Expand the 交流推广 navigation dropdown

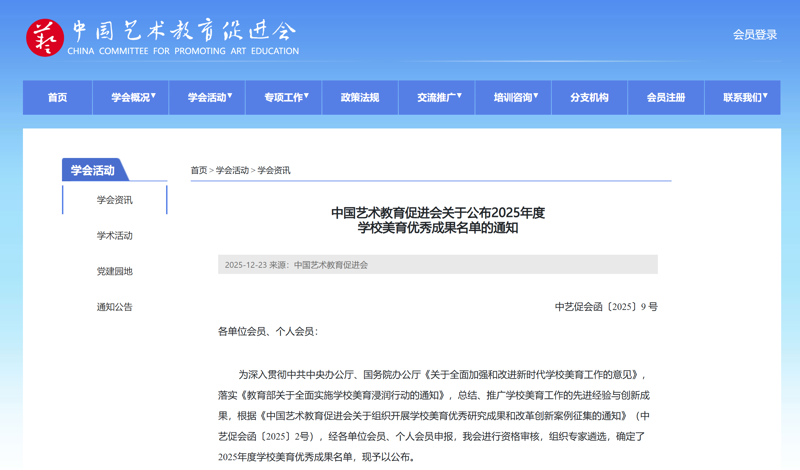pyautogui.click(x=437, y=97)
